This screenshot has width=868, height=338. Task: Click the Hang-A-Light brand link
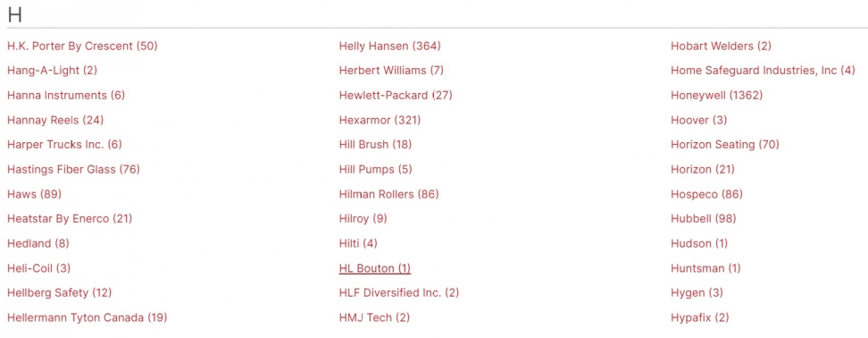(x=52, y=71)
